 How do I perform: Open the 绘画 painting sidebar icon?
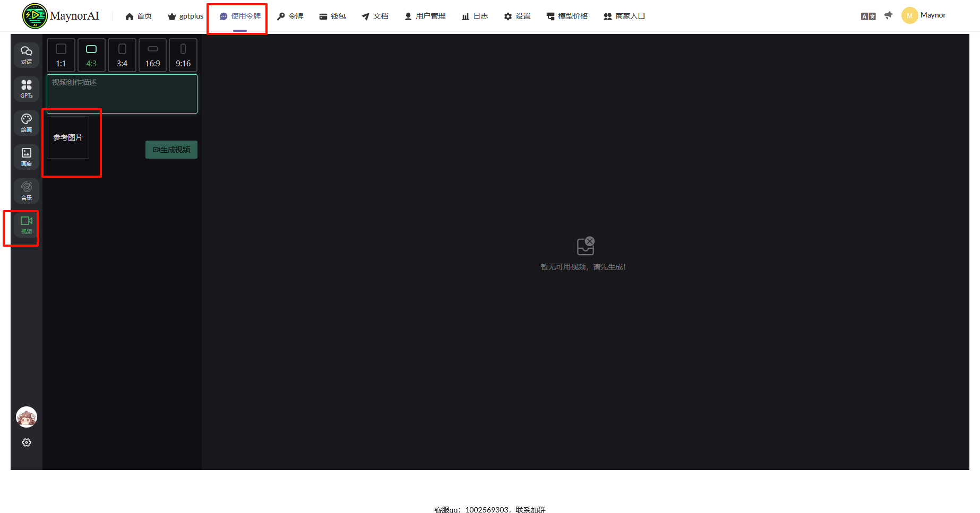[x=27, y=123]
